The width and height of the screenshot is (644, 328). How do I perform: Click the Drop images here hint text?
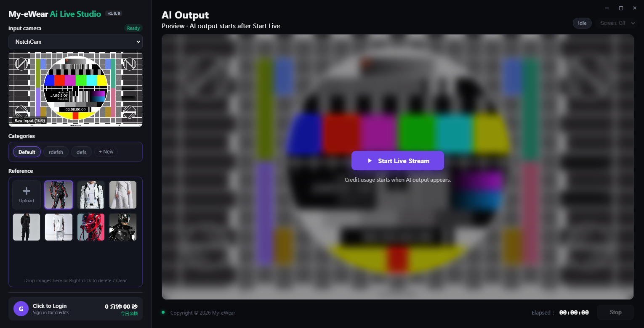[75, 280]
